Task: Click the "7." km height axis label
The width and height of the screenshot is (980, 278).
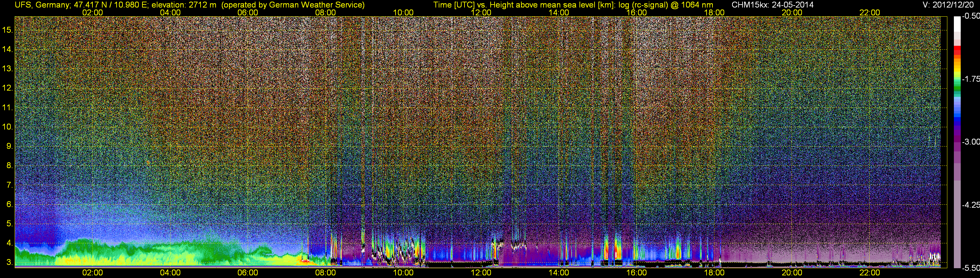Action: coord(9,185)
